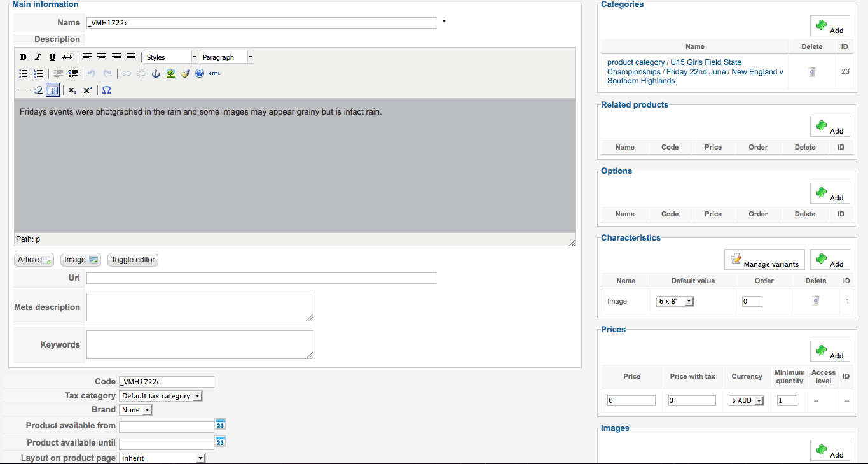Insert a special character with Omega icon
This screenshot has height=464, width=868.
coord(106,90)
